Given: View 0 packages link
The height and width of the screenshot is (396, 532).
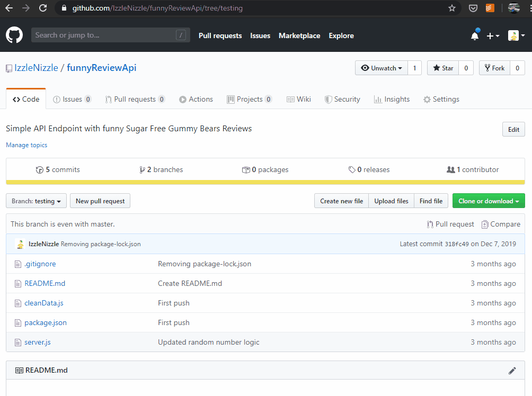Looking at the screenshot, I should pyautogui.click(x=265, y=169).
